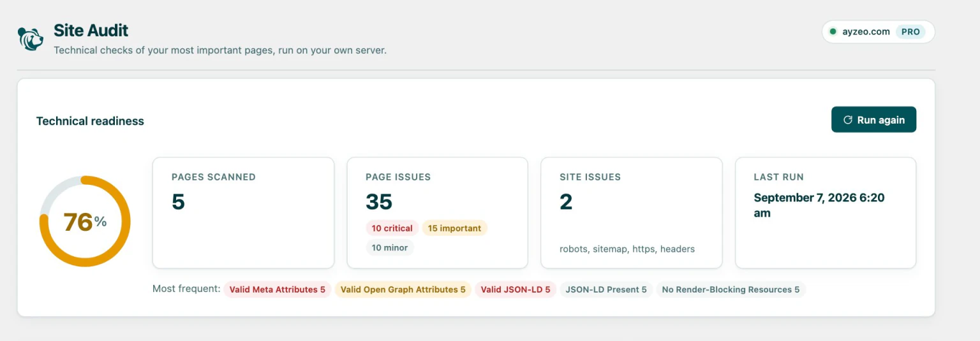Click the No Render-Blocking Resources 5 tag

(731, 289)
